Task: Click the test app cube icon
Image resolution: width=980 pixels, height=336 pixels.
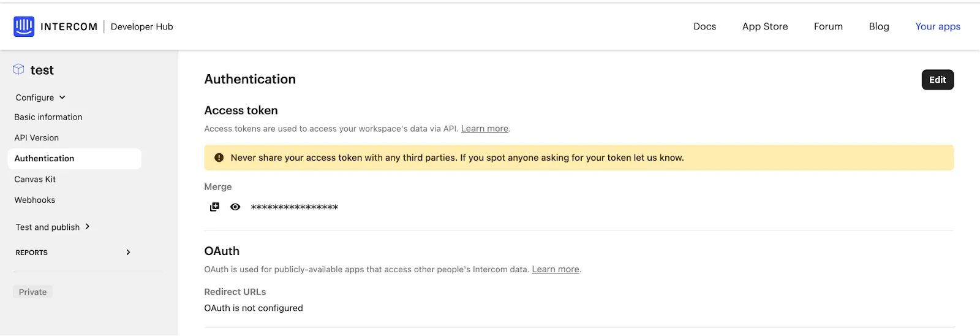Action: pyautogui.click(x=18, y=69)
